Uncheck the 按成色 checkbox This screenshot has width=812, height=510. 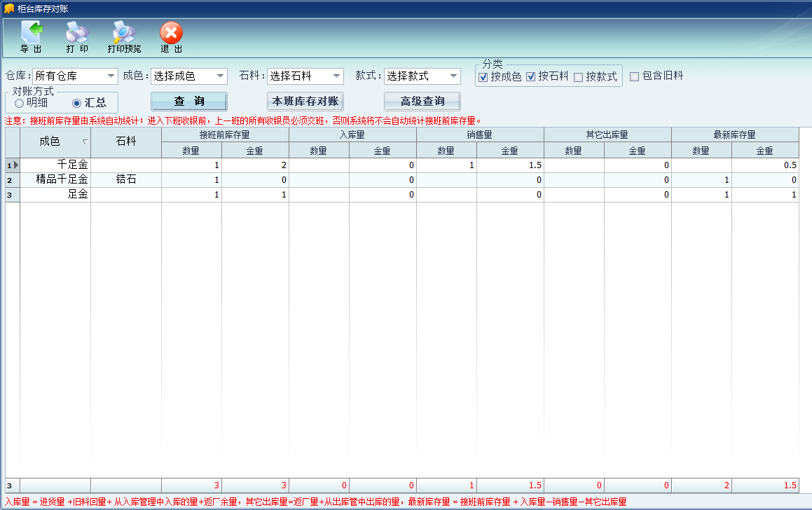483,77
